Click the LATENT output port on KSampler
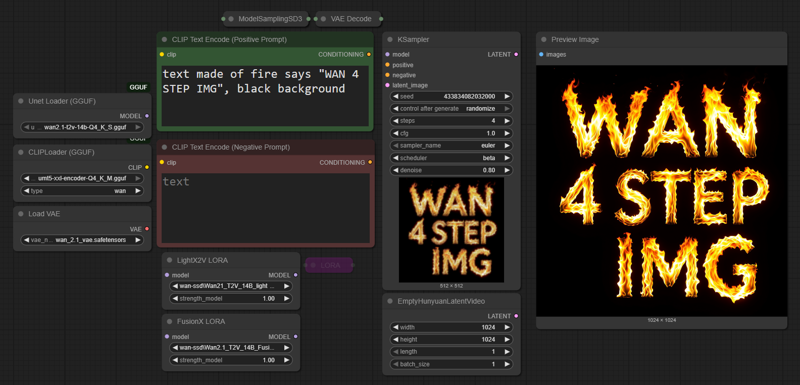800x385 pixels. [x=516, y=54]
